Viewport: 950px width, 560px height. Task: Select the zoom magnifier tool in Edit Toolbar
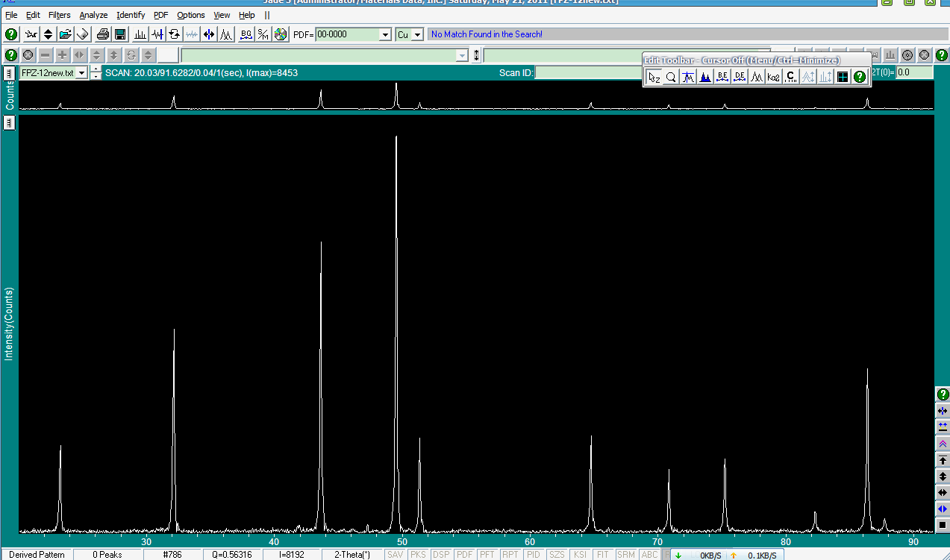[x=671, y=76]
